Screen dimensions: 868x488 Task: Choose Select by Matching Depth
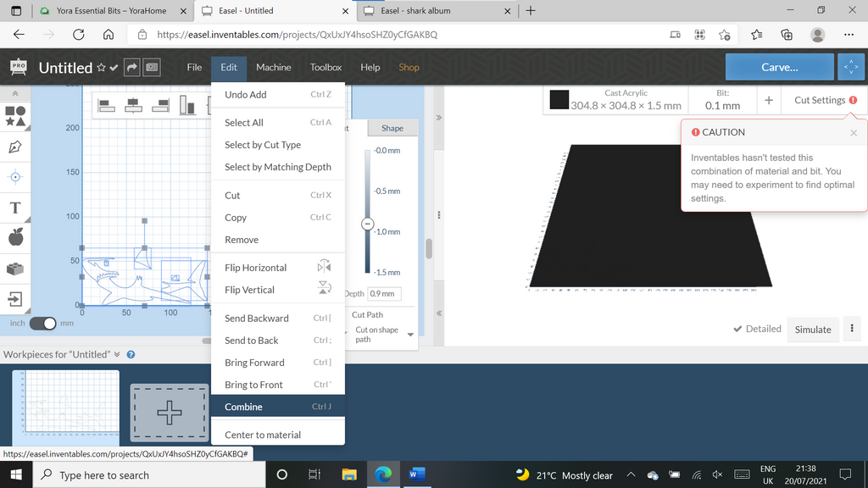[278, 167]
